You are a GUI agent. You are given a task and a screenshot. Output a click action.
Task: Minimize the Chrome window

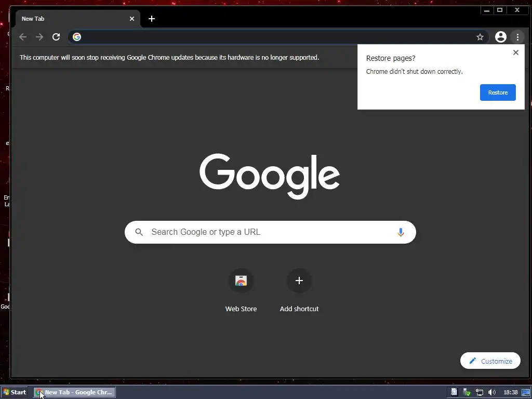(x=486, y=10)
